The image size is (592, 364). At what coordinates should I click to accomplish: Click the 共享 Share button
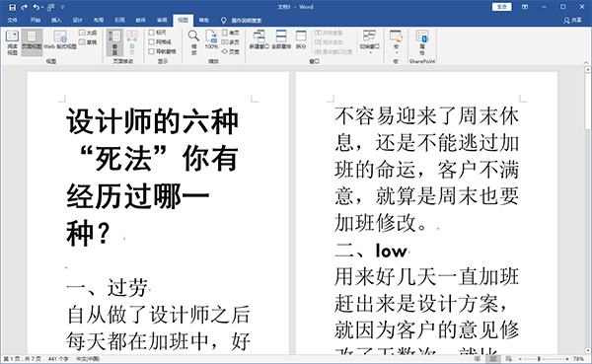[x=572, y=21]
